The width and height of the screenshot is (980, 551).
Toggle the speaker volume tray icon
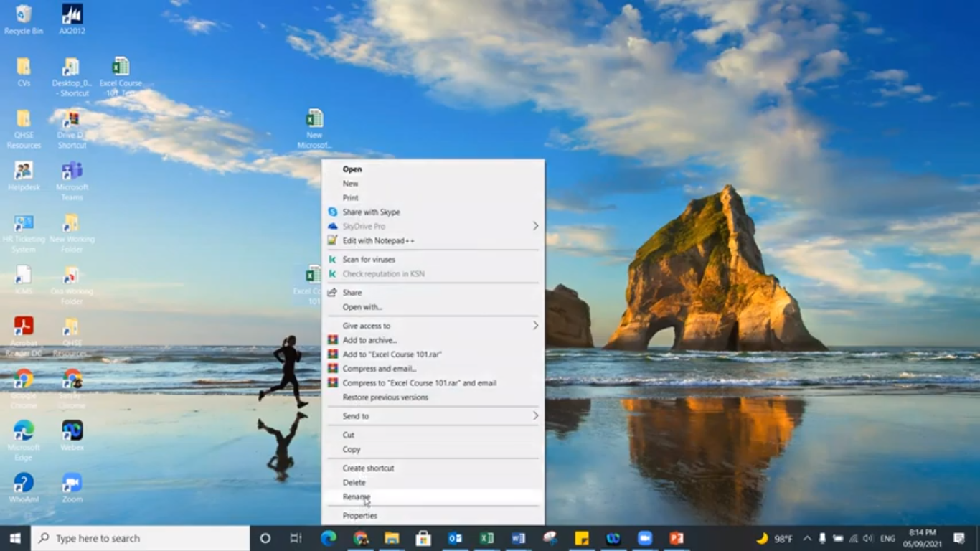[867, 538]
